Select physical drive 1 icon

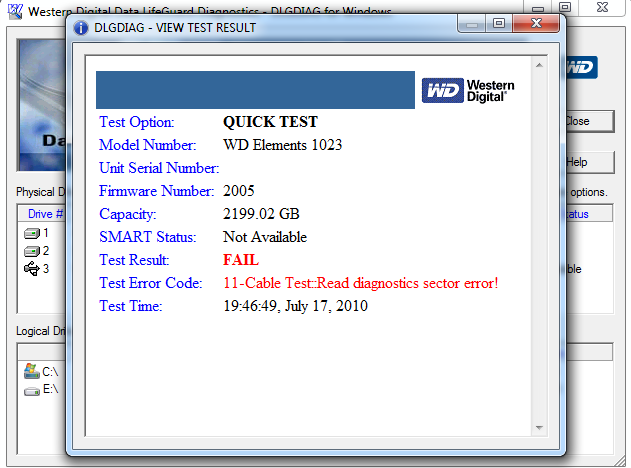click(x=32, y=233)
